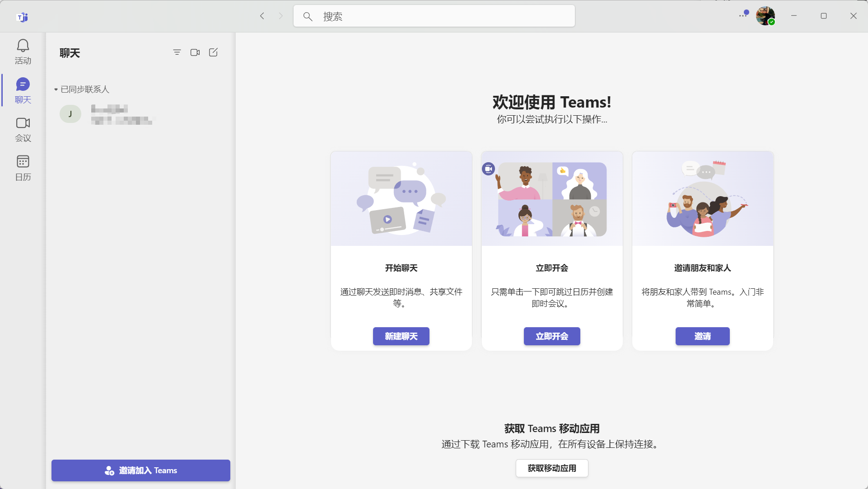This screenshot has width=868, height=489.
Task: Open the profile avatar menu
Action: [765, 16]
